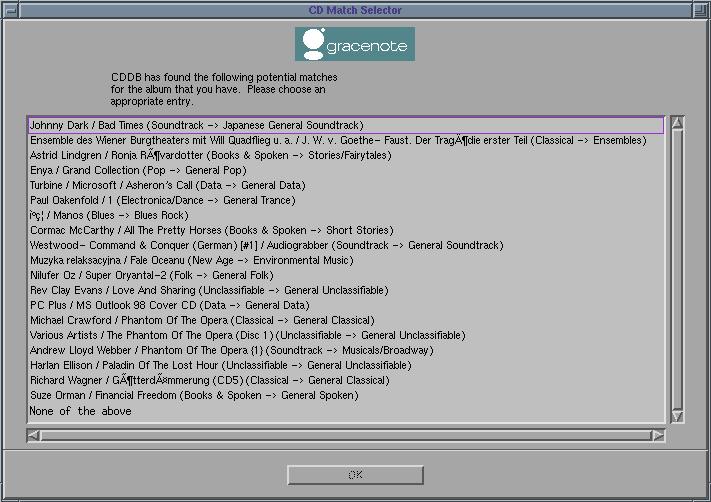The image size is (711, 502).
Task: Pick Harlan Ellison / Paladin Of The Lost Hour
Action: (x=346, y=365)
